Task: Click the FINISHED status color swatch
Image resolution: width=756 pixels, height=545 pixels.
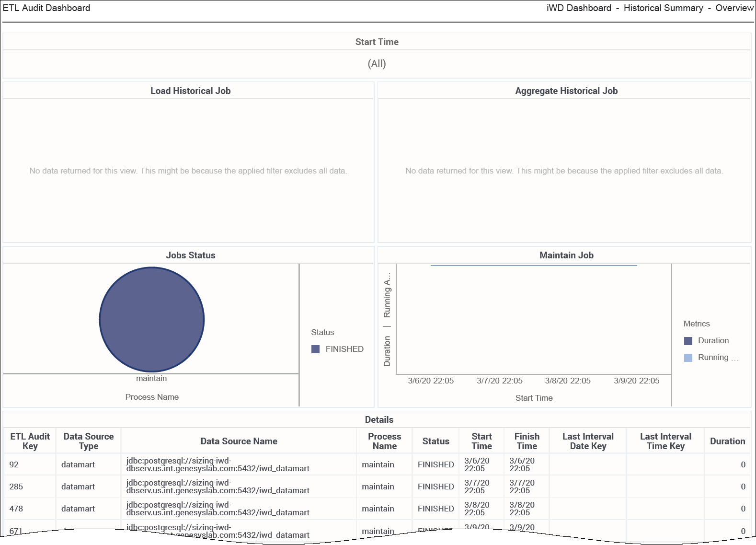Action: 315,349
